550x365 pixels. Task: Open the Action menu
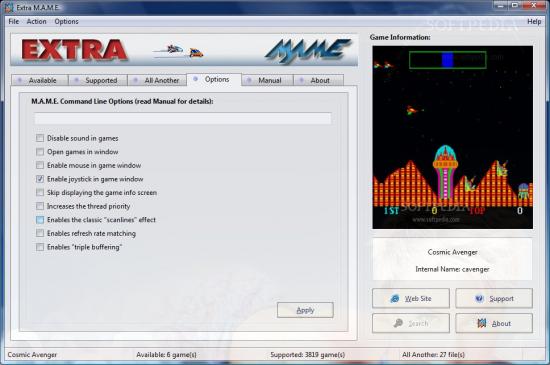(x=36, y=21)
